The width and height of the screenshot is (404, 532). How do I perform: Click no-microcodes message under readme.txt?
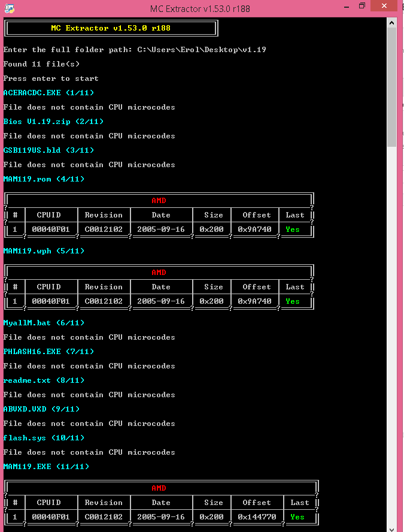[89, 395]
